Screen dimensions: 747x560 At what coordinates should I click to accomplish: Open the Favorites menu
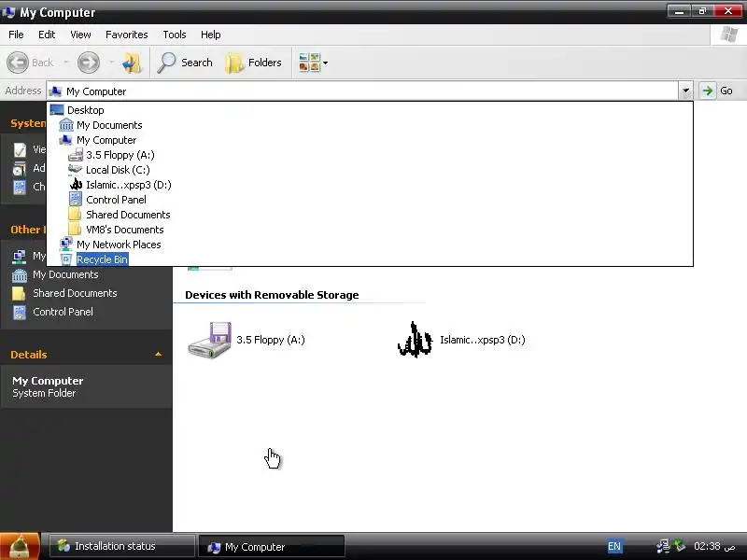click(x=127, y=35)
